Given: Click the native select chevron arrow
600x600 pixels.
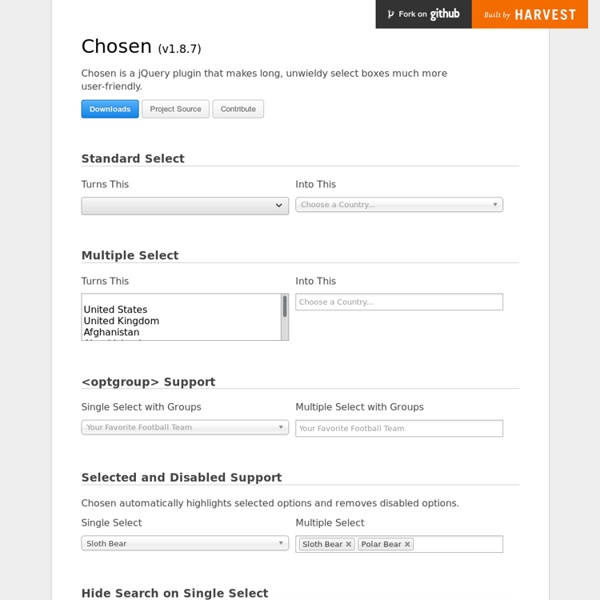Looking at the screenshot, I should 279,206.
